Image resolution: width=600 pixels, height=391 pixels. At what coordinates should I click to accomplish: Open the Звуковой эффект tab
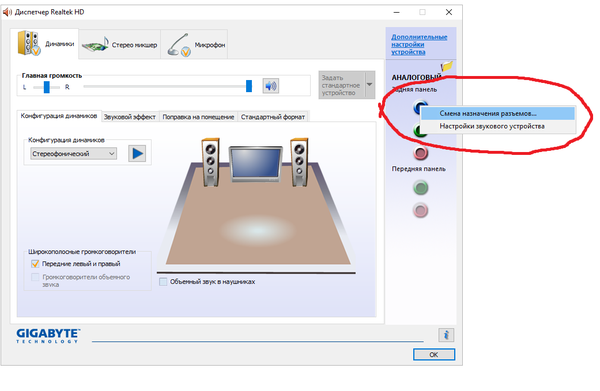click(130, 117)
